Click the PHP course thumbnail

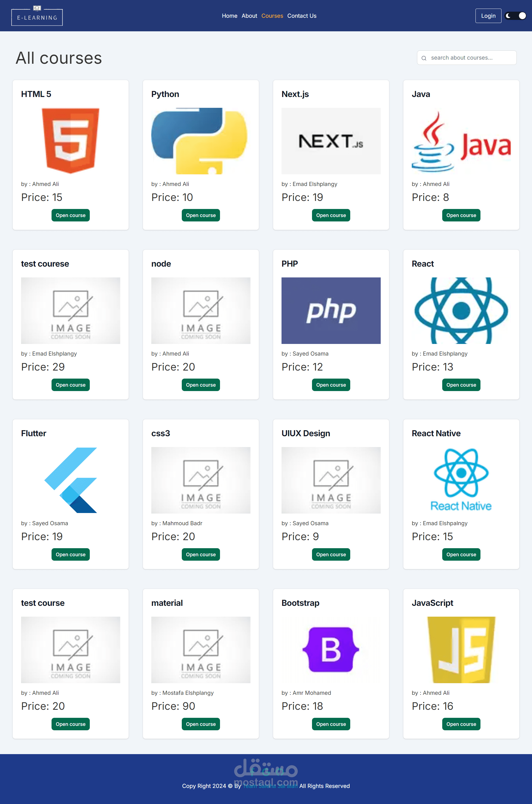coord(331,310)
